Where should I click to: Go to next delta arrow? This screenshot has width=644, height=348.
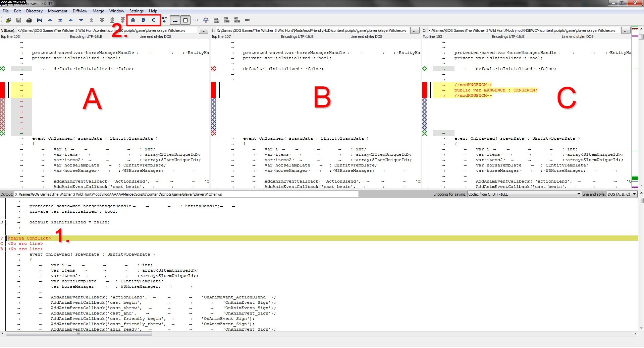click(81, 20)
